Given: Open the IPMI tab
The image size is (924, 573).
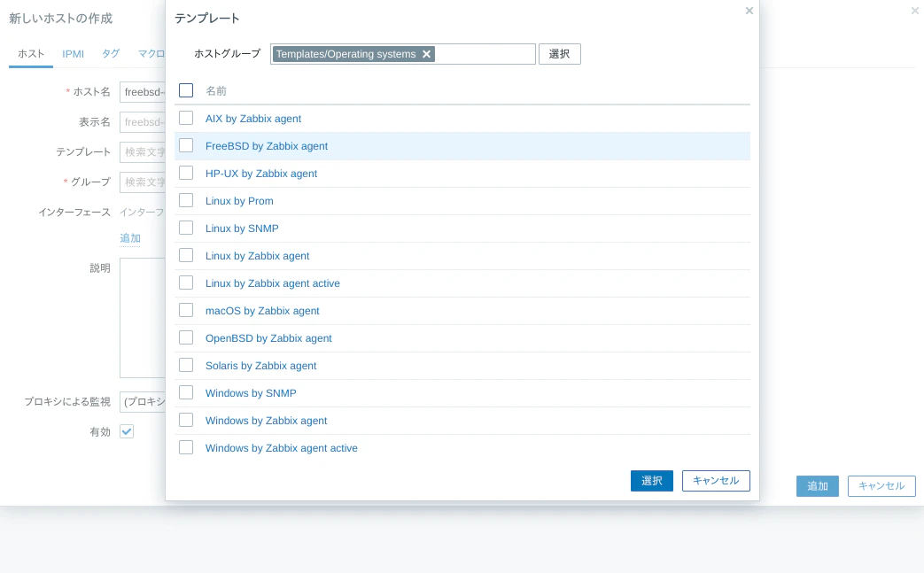Looking at the screenshot, I should click(x=73, y=54).
